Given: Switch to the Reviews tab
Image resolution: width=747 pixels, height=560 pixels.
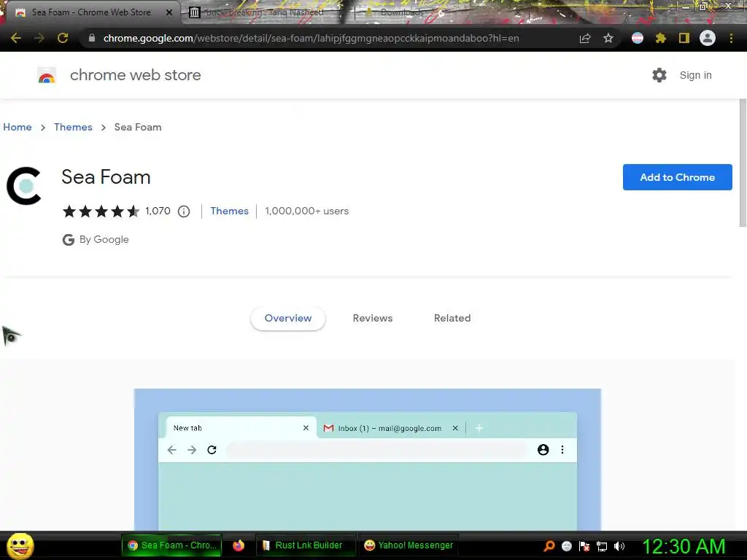Looking at the screenshot, I should [373, 318].
